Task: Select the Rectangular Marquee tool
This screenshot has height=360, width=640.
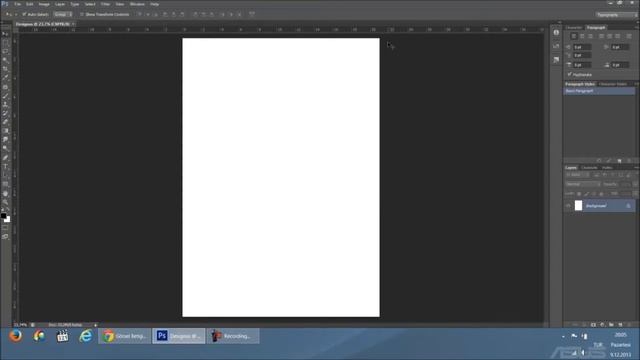Action: [5, 43]
